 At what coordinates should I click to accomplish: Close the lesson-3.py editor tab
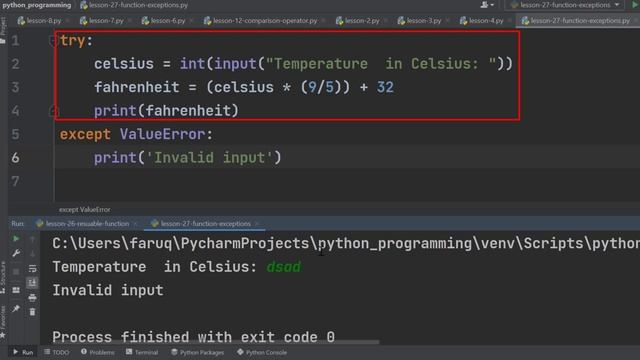click(x=447, y=20)
